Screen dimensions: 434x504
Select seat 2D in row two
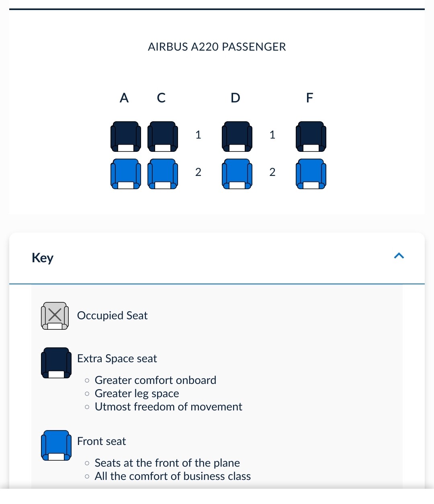coord(237,174)
